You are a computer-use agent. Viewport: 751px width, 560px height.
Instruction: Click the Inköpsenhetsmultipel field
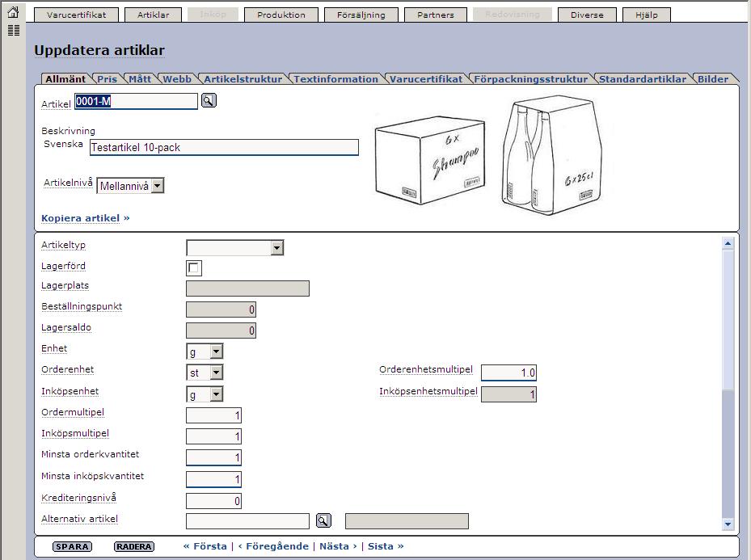click(508, 394)
